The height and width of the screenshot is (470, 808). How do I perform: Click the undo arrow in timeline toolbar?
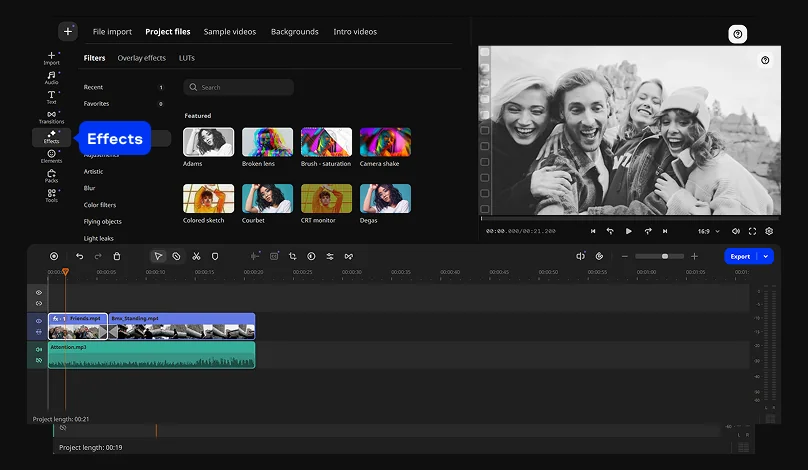coord(80,256)
